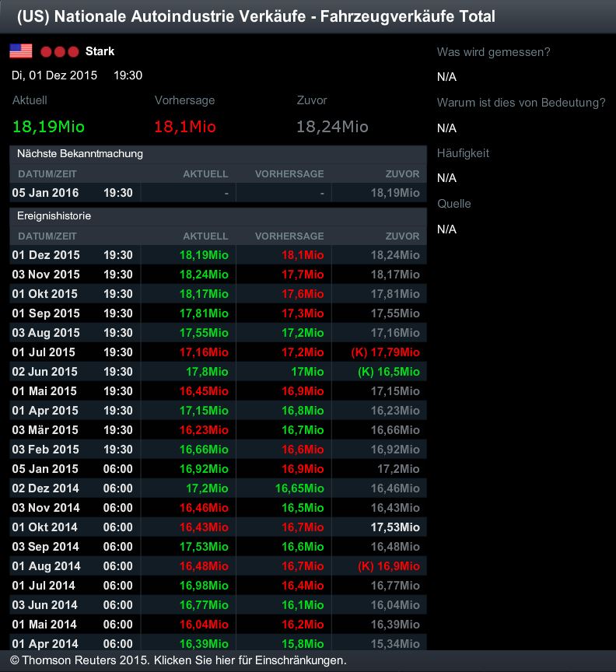Expand the Häufigkeit heading
This screenshot has width=616, height=672.
[x=463, y=153]
